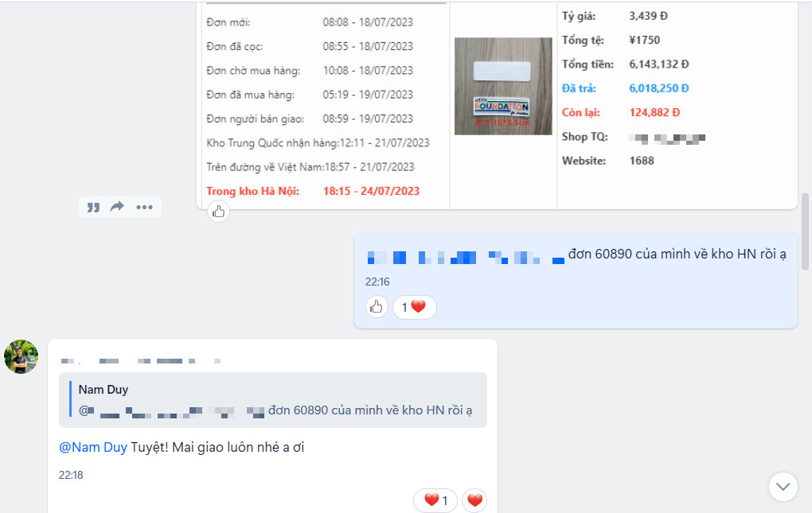Image resolution: width=812 pixels, height=513 pixels.
Task: Click the blurred Shop TQ name
Action: (x=667, y=137)
